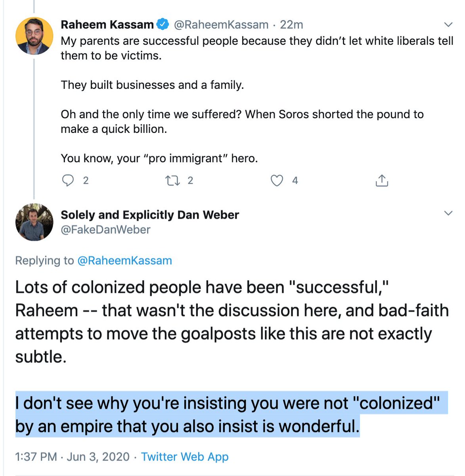Click the @FakeDanWeber handle
The width and height of the screenshot is (465, 476).
tap(105, 230)
